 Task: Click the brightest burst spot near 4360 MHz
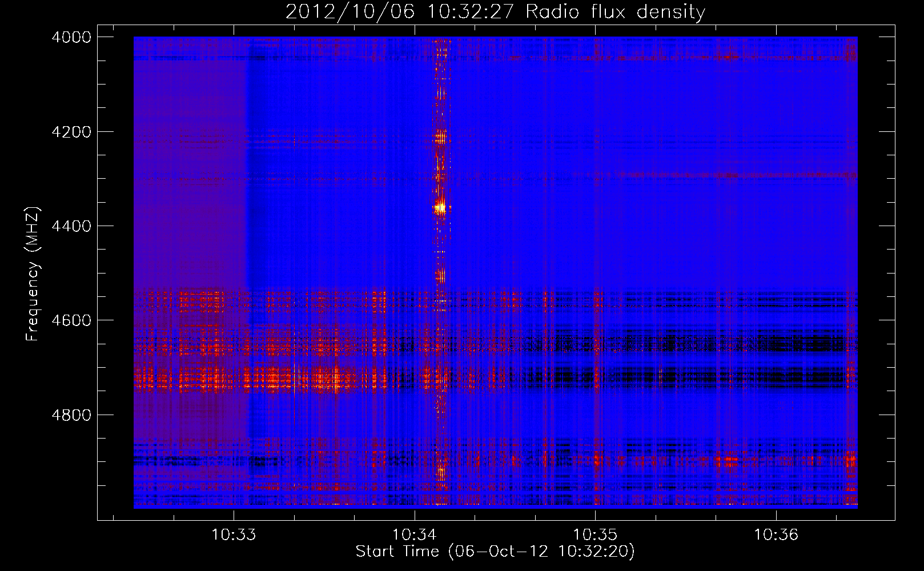[440, 208]
